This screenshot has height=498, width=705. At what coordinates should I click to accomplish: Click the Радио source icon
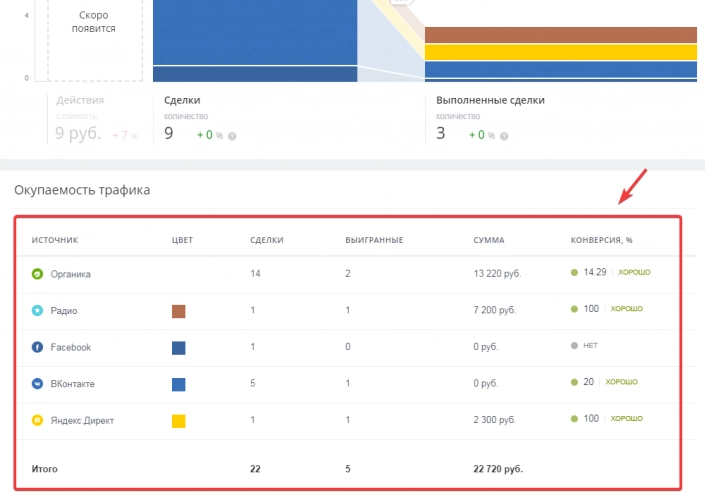click(37, 311)
